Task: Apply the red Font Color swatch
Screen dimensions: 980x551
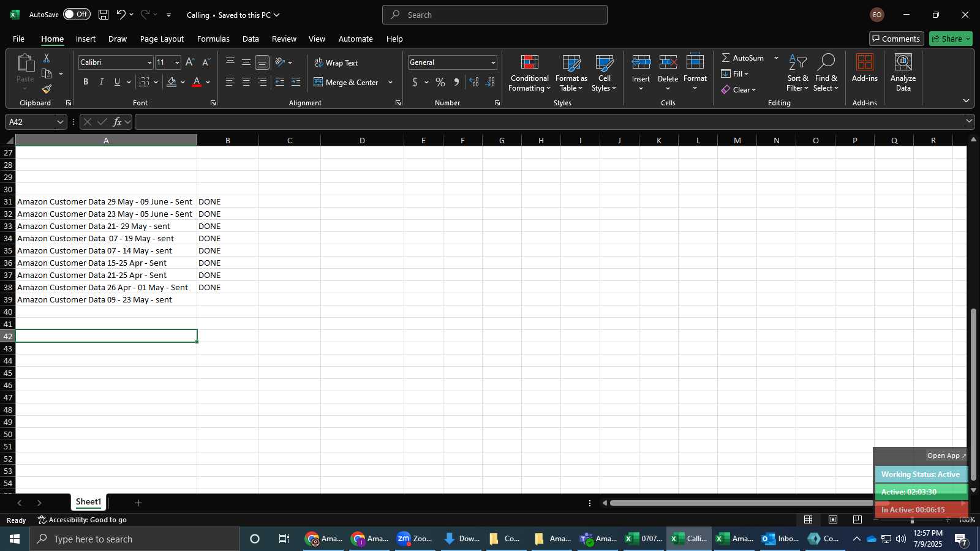Action: [197, 82]
